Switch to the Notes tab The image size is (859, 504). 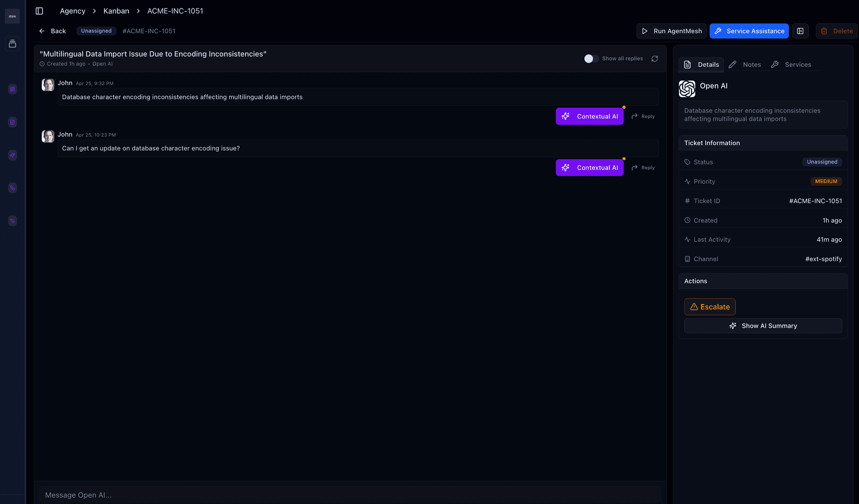pyautogui.click(x=745, y=64)
